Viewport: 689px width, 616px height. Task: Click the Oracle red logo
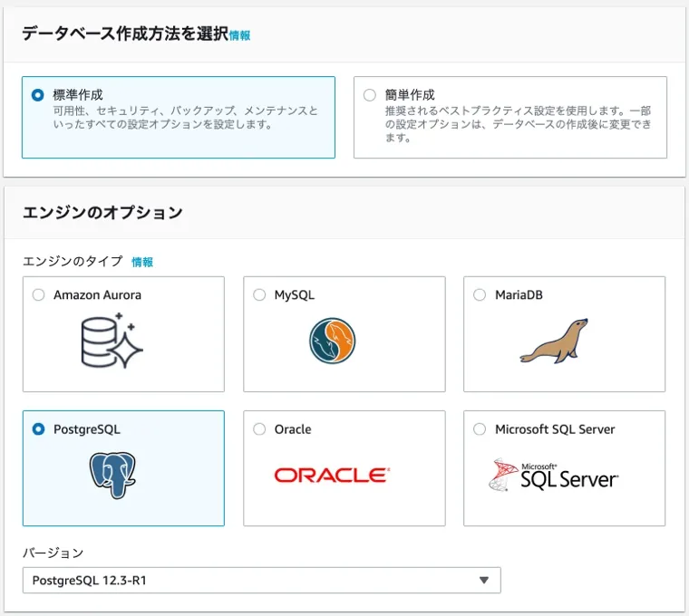click(x=332, y=475)
